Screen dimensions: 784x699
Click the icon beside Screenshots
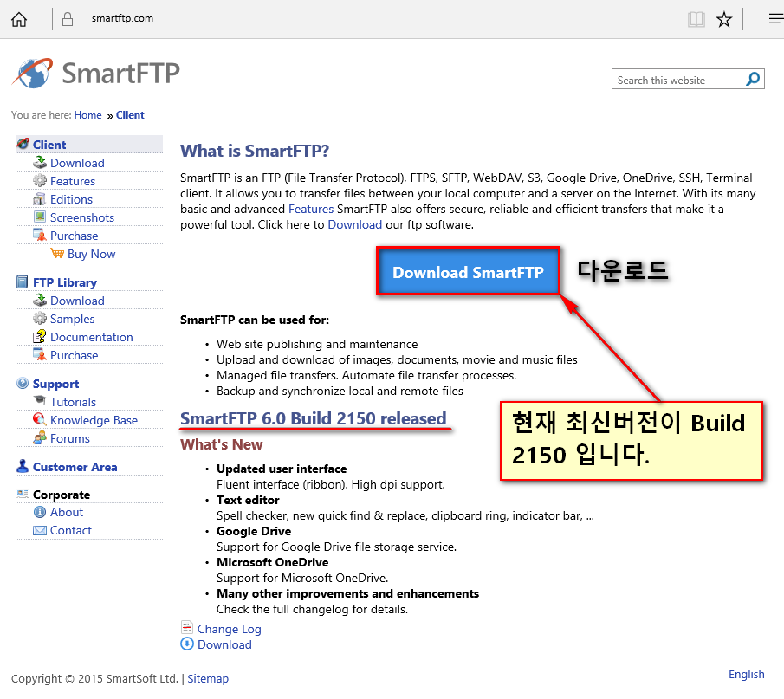[40, 217]
